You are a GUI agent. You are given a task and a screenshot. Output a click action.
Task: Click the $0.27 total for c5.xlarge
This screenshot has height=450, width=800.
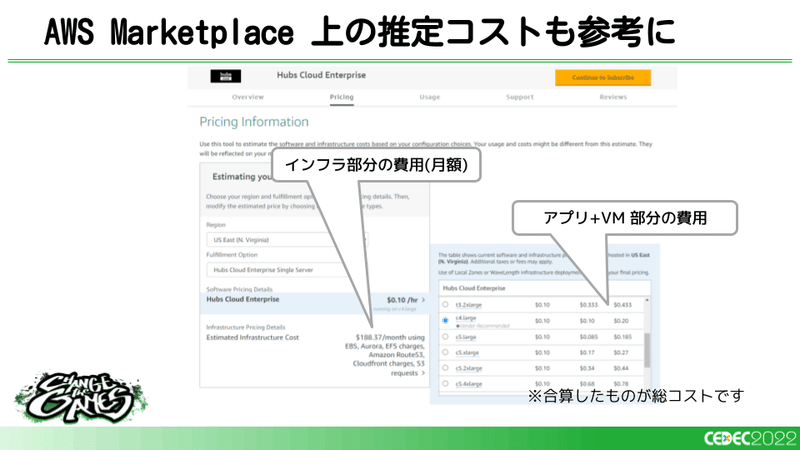tap(621, 353)
